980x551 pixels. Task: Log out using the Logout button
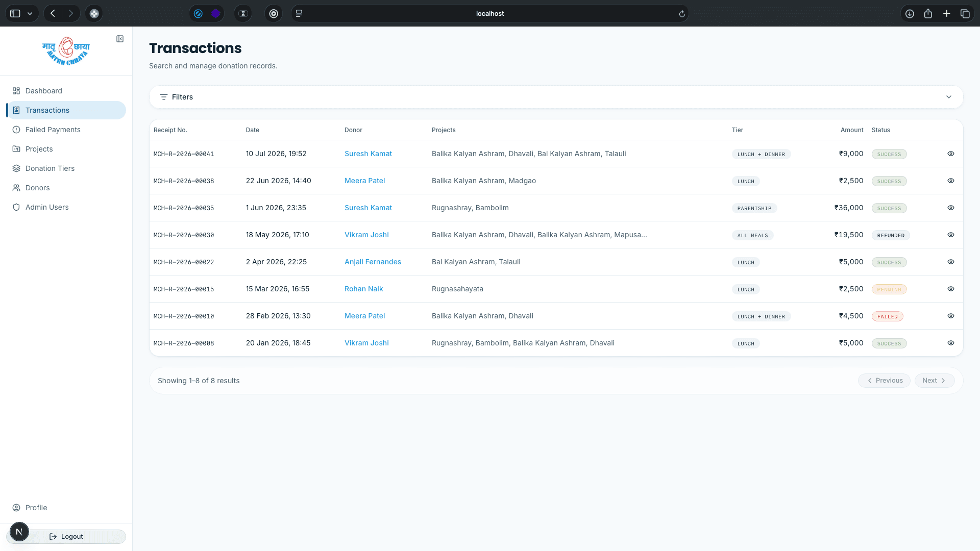[66, 537]
